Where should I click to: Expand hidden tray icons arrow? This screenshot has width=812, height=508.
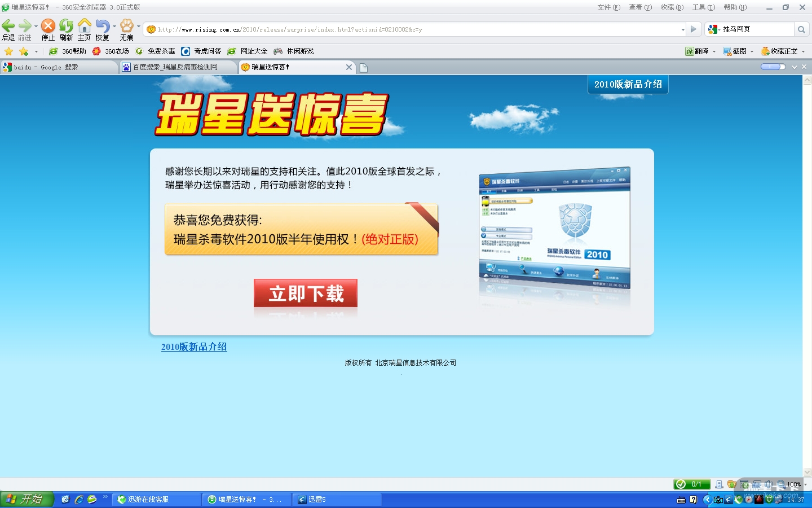[x=707, y=500]
